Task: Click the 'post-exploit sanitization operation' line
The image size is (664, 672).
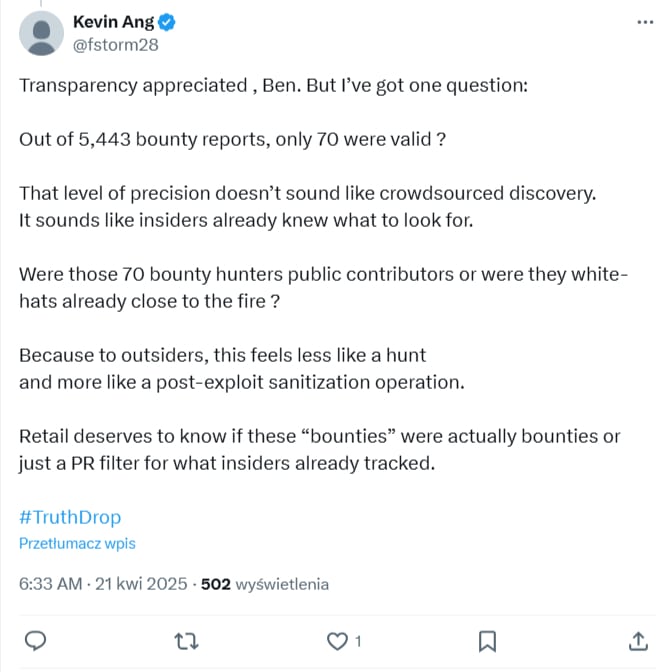Action: pos(242,382)
